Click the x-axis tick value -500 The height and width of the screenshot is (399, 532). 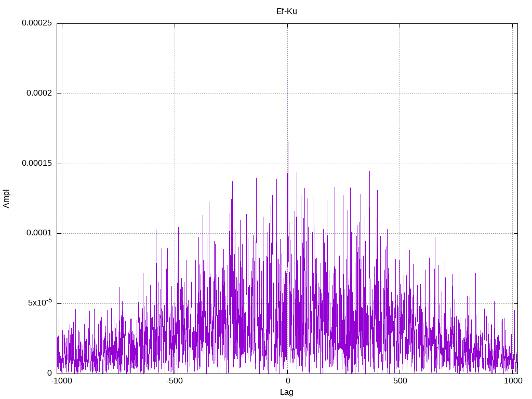pyautogui.click(x=175, y=381)
